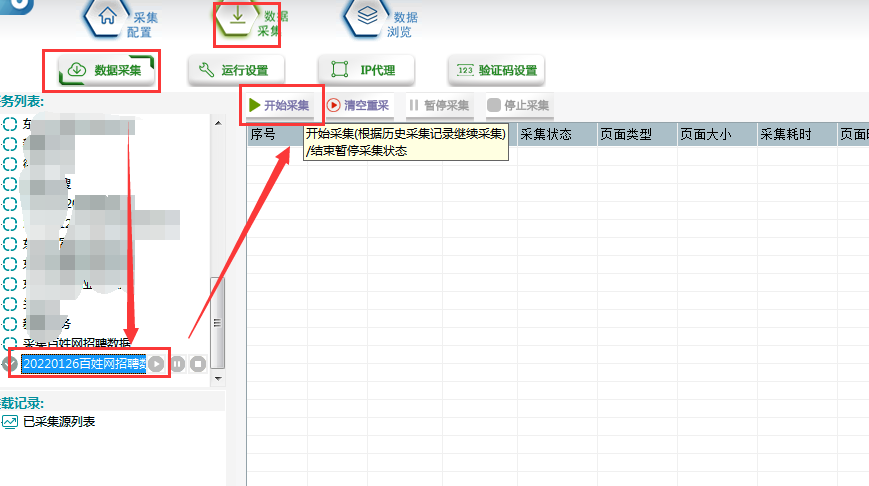Click the 停止采集 stop button
This screenshot has height=486, width=869.
pyautogui.click(x=519, y=105)
